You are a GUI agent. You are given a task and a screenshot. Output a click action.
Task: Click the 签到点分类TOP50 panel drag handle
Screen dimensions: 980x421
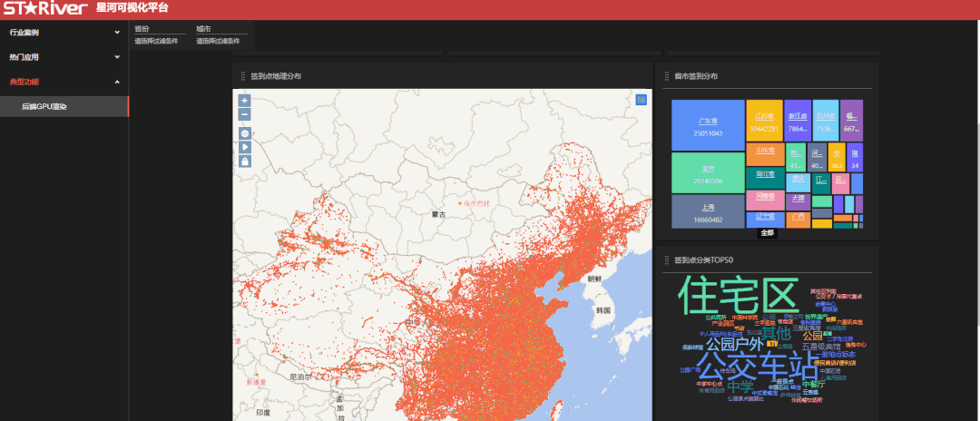[666, 260]
